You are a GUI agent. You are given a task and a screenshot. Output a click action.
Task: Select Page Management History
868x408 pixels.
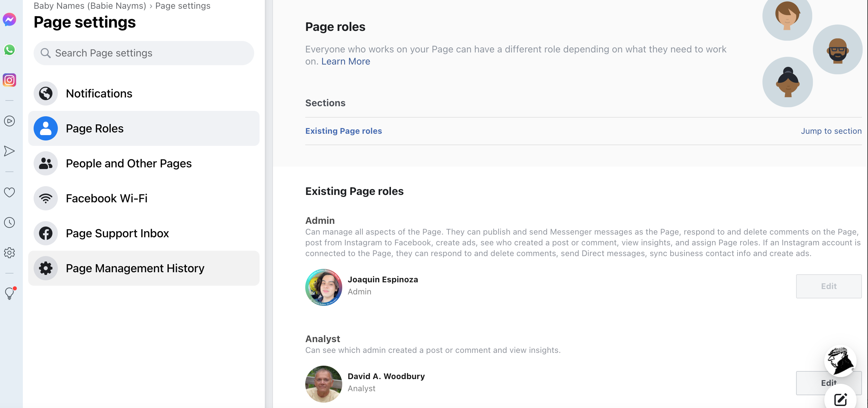[x=135, y=268]
